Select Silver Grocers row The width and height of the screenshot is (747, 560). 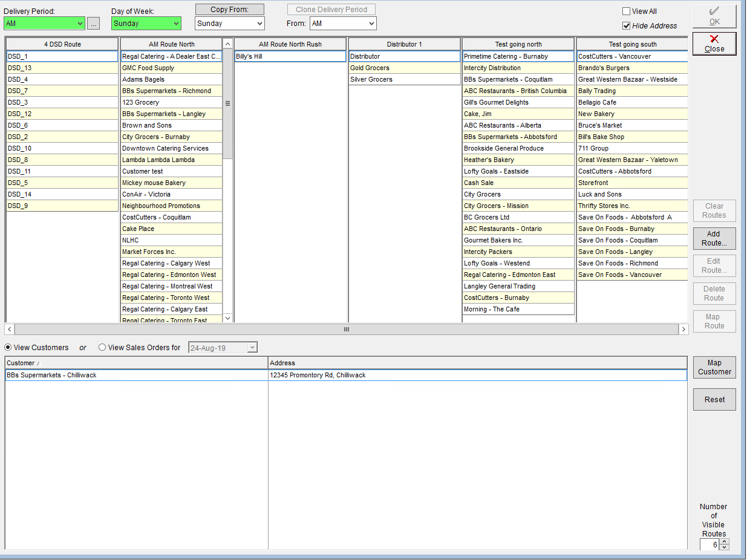point(405,79)
